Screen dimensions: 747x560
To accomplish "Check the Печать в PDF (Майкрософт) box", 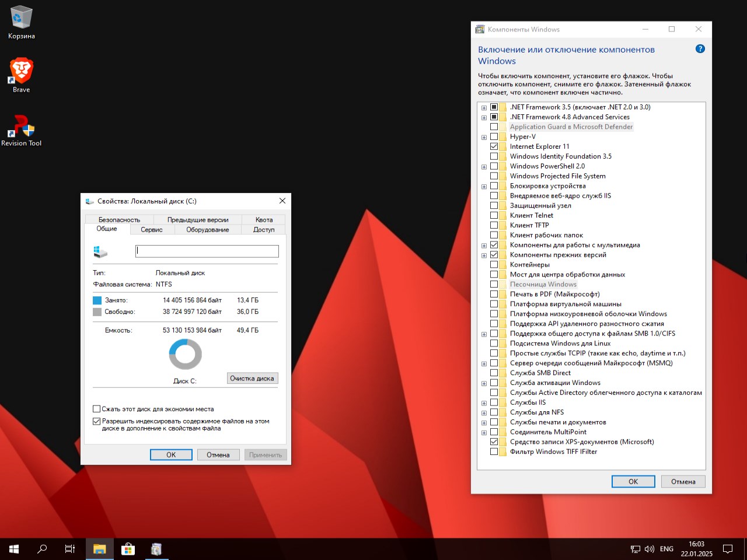I will point(494,294).
